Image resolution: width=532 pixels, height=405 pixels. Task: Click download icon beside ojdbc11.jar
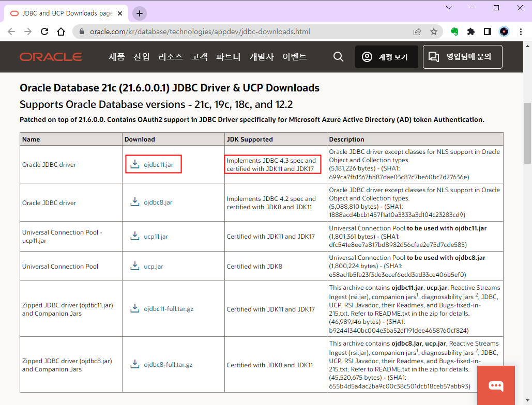[135, 164]
